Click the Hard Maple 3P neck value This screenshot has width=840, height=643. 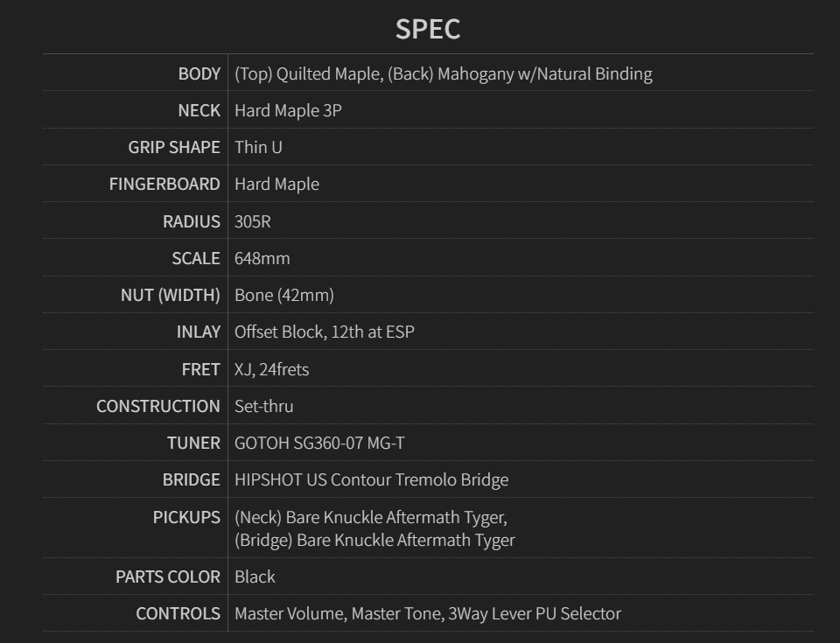pos(288,110)
